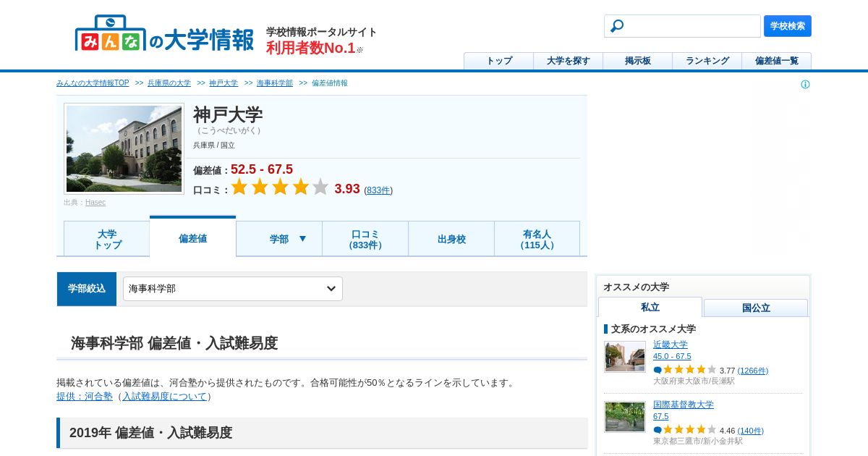The width and height of the screenshot is (868, 456).
Task: Click the 国際基督教大学 thumbnail image
Action: [625, 417]
